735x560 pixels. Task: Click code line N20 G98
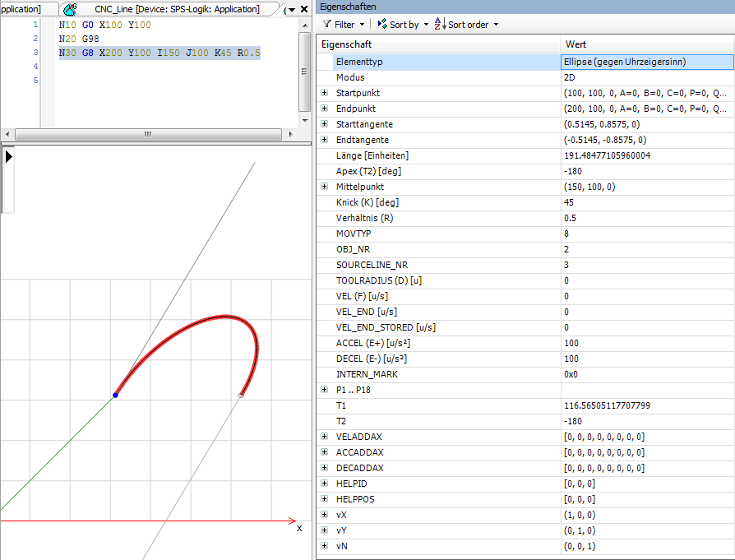pos(79,39)
